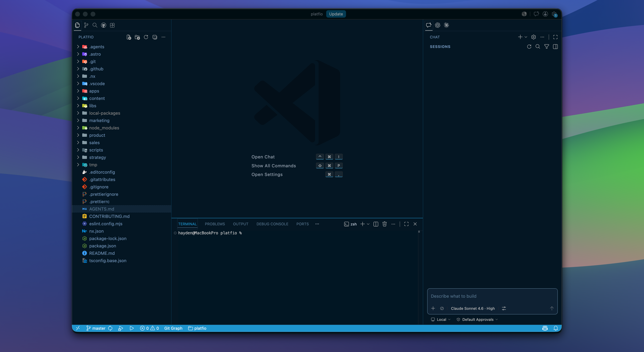Refresh the chat sessions list
This screenshot has width=644, height=352.
pyautogui.click(x=529, y=47)
